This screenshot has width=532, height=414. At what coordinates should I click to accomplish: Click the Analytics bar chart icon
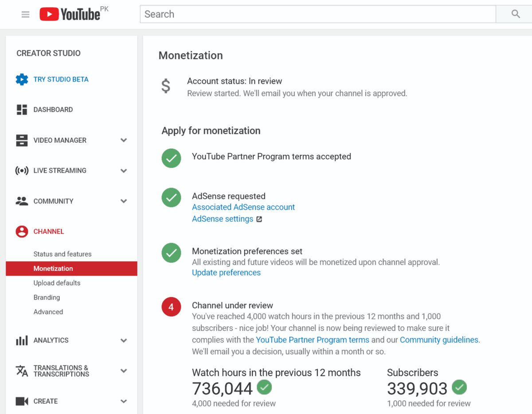tap(22, 340)
